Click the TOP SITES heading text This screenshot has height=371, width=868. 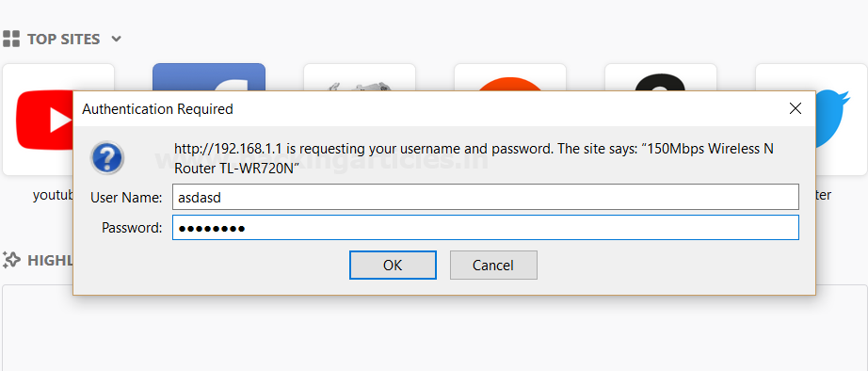(x=64, y=40)
